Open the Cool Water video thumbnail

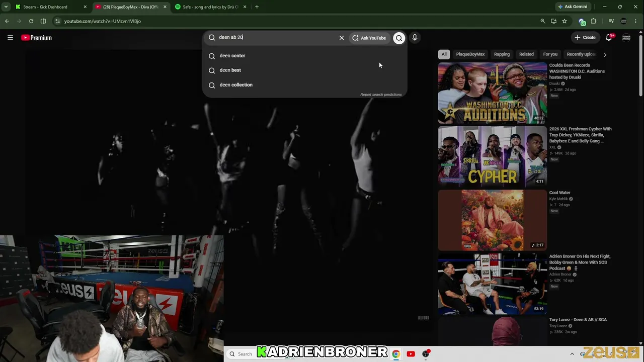[492, 220]
